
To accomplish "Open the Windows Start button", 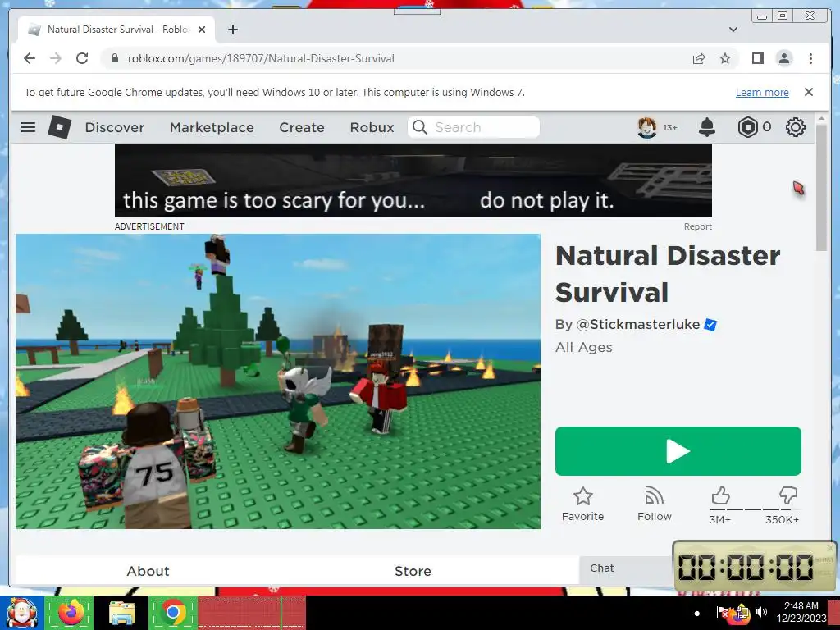I will (21, 612).
